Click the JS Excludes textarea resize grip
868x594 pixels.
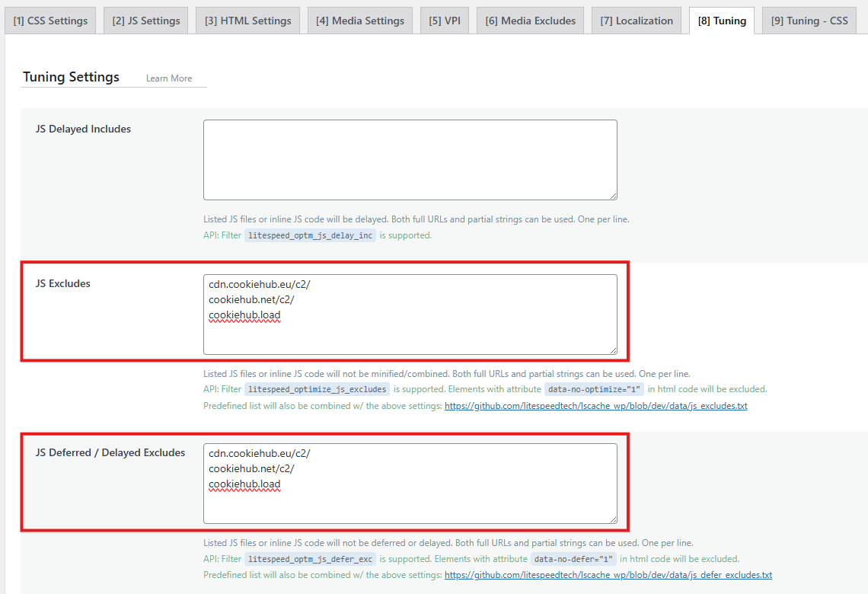tap(612, 350)
